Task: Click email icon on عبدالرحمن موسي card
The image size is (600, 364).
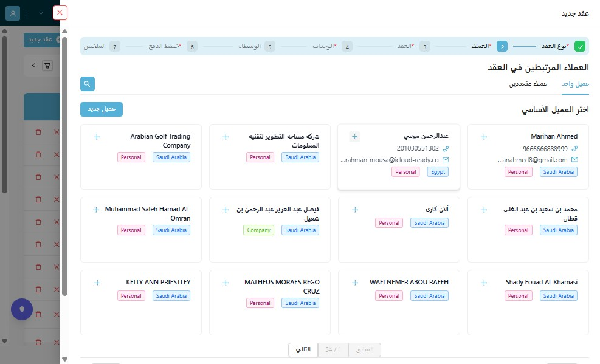Action: click(x=446, y=160)
